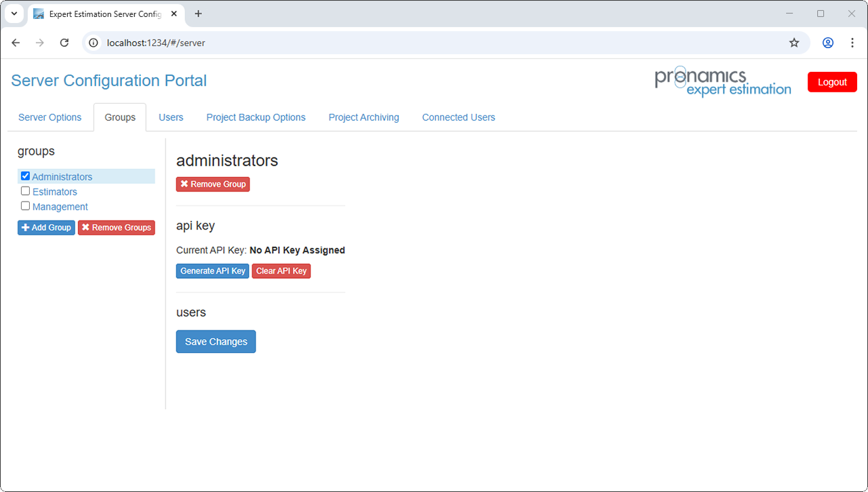Uncheck the Administrators group checkbox
The height and width of the screenshot is (492, 868).
(x=25, y=176)
